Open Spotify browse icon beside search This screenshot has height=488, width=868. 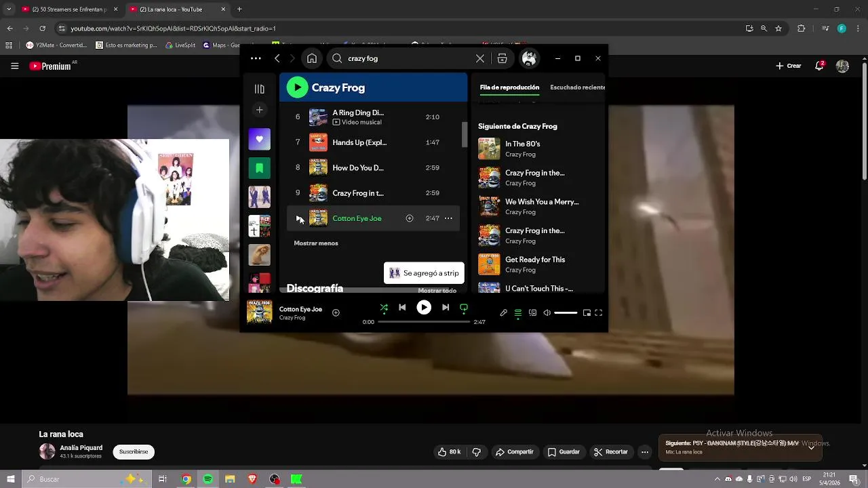502,58
